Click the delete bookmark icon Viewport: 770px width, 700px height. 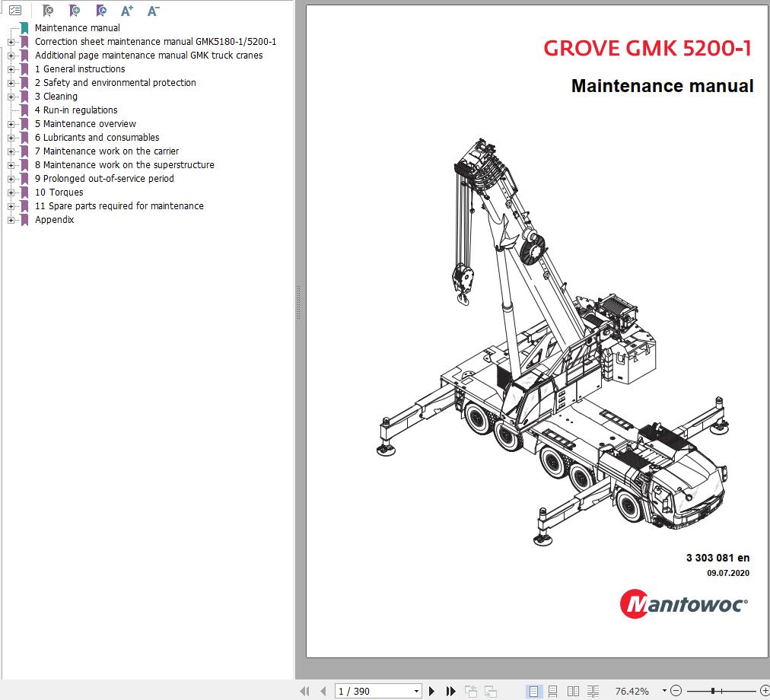[48, 10]
